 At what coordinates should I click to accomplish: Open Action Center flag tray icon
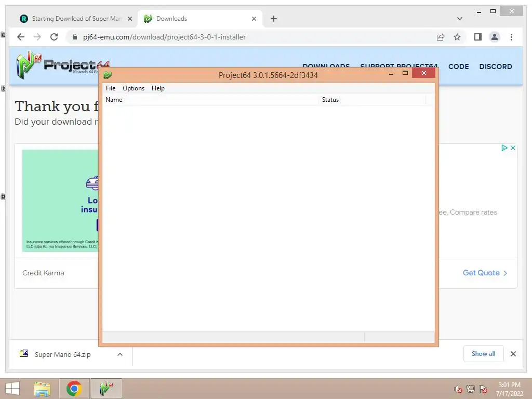tap(483, 389)
